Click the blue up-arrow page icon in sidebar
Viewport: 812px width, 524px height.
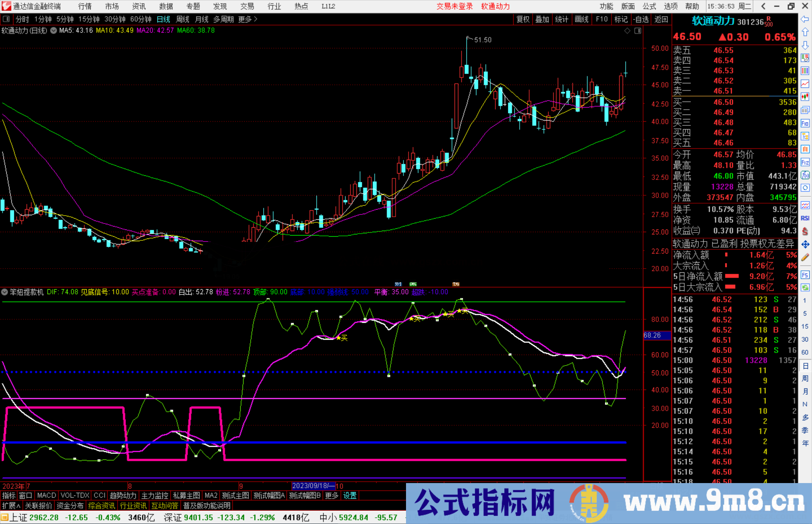tap(805, 32)
